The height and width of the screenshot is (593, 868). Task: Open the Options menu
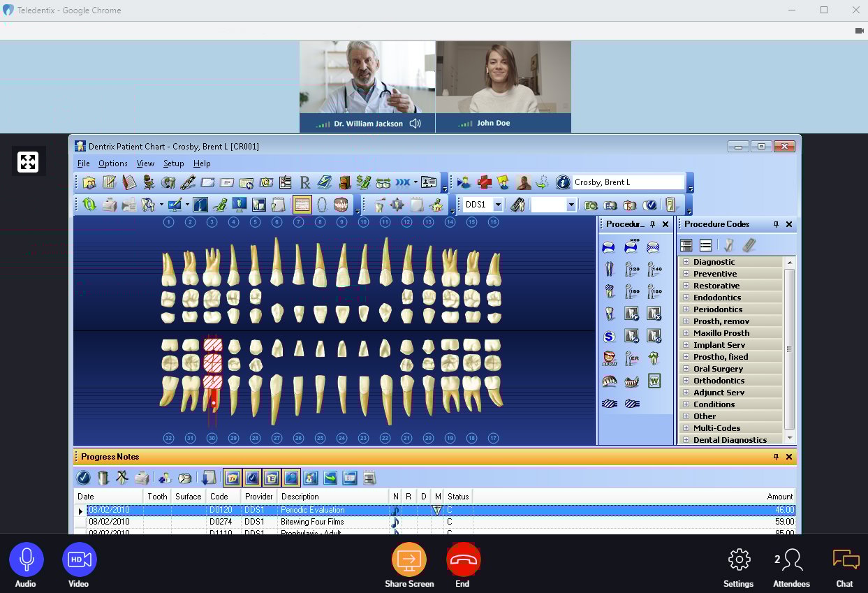click(x=113, y=163)
